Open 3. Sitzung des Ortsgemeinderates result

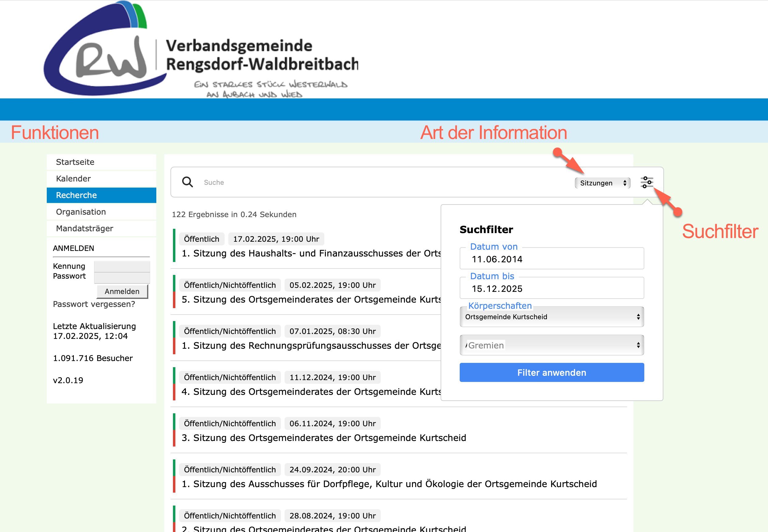point(323,438)
